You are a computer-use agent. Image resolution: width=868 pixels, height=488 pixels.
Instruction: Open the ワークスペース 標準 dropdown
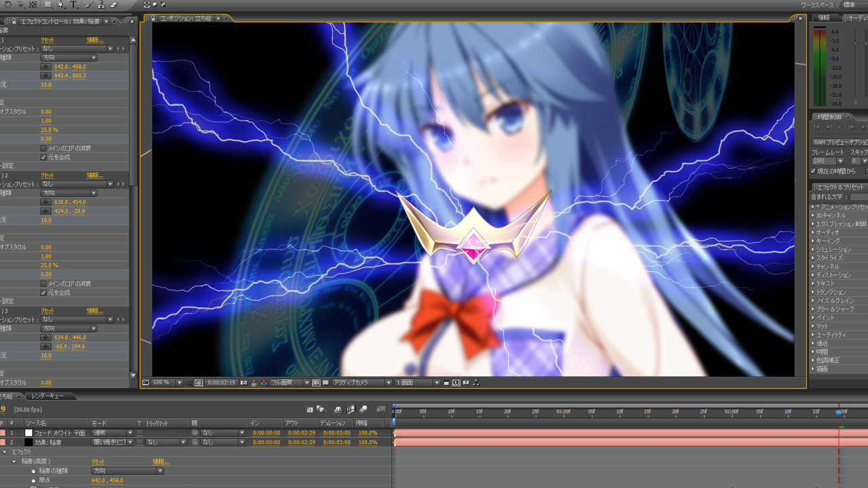pyautogui.click(x=853, y=4)
